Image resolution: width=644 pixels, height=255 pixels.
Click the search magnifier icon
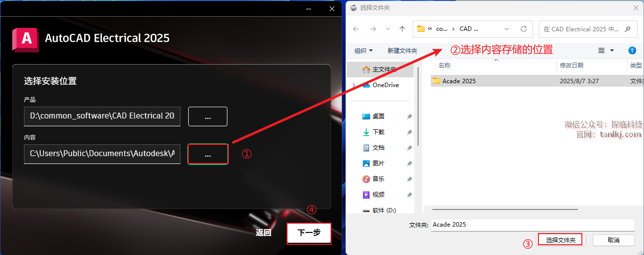(x=628, y=29)
